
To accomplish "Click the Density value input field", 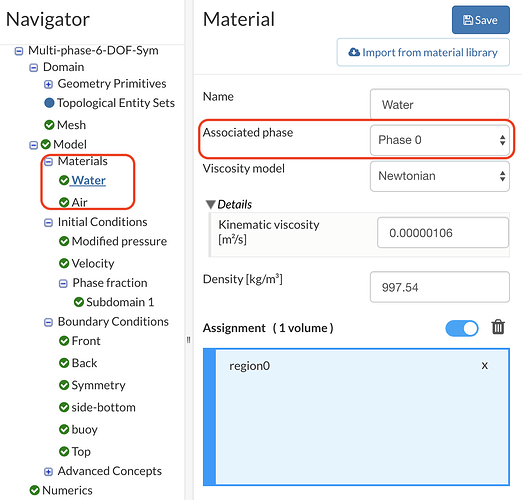I will tap(440, 287).
